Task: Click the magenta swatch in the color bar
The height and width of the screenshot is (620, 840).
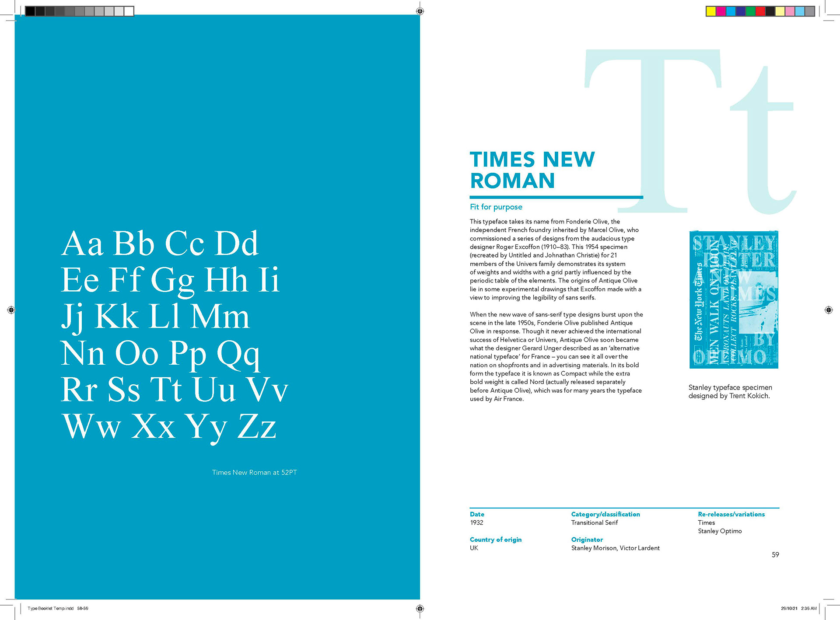Action: pos(721,11)
